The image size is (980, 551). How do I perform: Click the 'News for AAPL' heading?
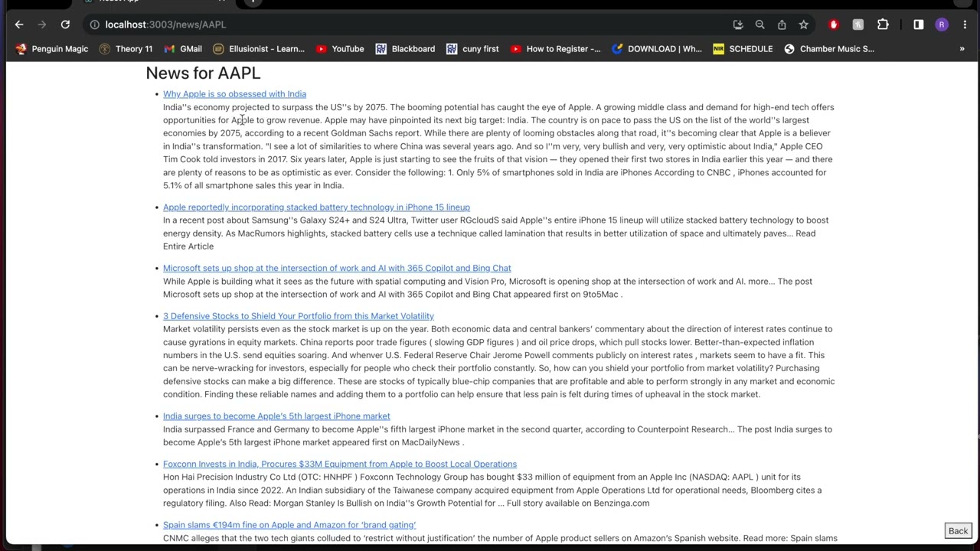tap(203, 73)
